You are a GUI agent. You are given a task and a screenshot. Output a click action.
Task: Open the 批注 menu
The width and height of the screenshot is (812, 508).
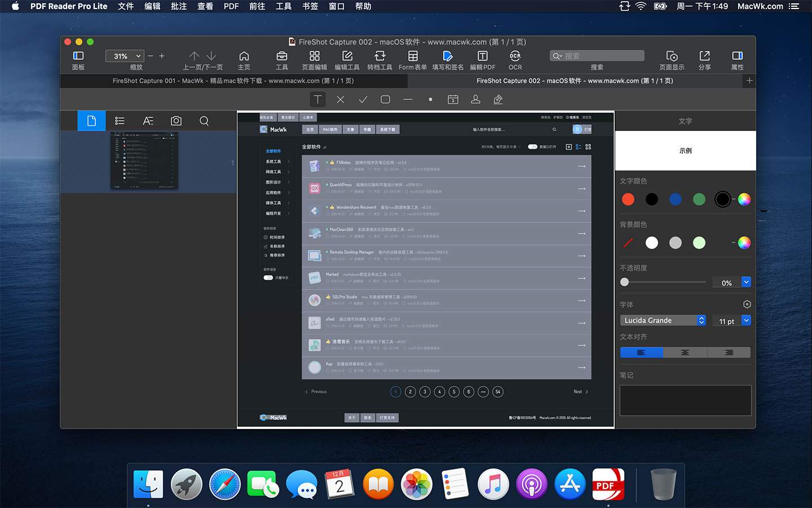click(x=179, y=6)
